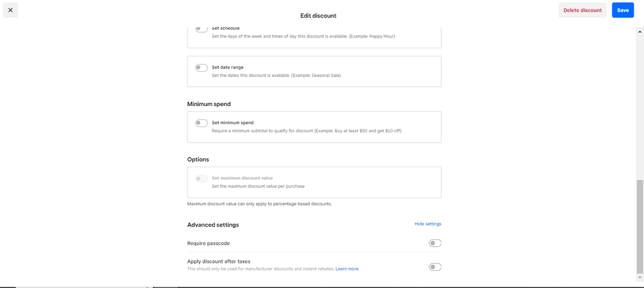Click the Set maximum discount value switch
Viewport: 644px width, 288px height.
[202, 178]
